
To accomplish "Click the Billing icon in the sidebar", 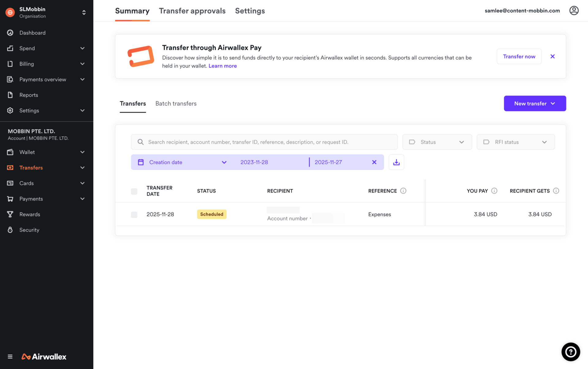I will pos(10,64).
